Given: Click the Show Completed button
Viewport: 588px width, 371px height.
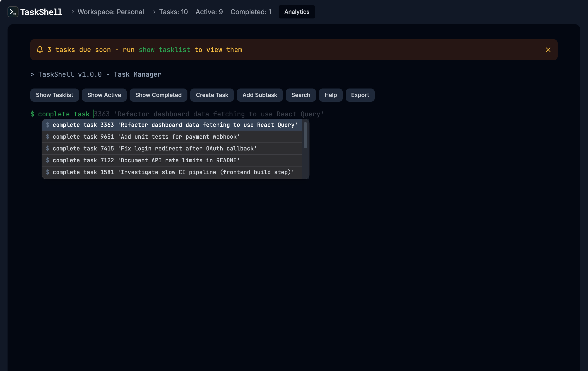Looking at the screenshot, I should point(158,95).
